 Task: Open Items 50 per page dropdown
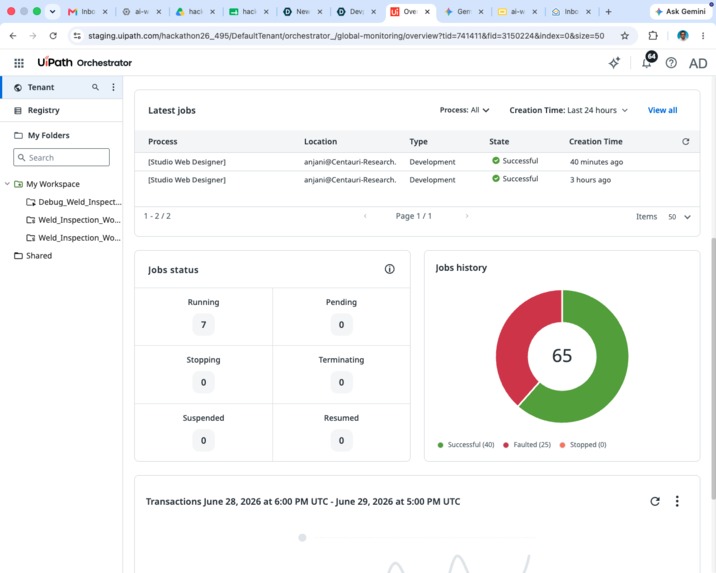(x=679, y=217)
